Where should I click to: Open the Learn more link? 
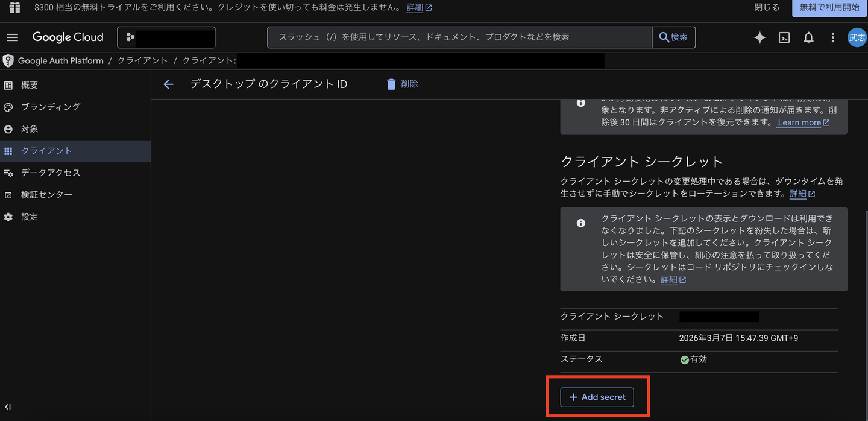tap(804, 122)
